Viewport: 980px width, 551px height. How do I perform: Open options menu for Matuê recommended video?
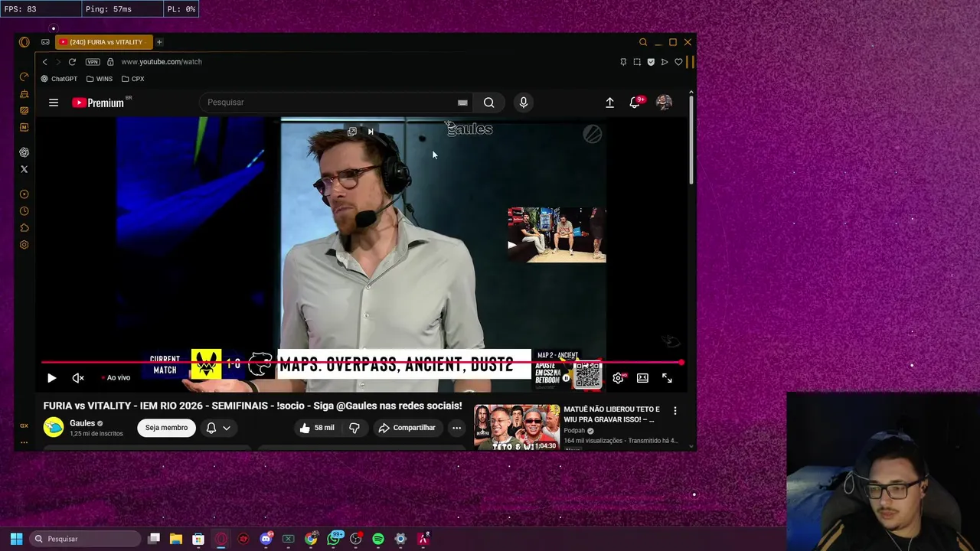675,411
